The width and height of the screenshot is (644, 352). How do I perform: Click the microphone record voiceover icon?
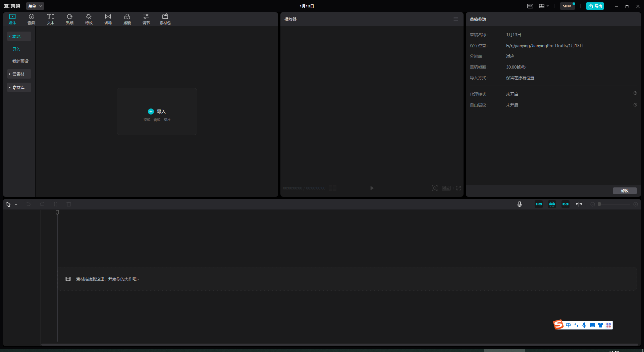520,204
